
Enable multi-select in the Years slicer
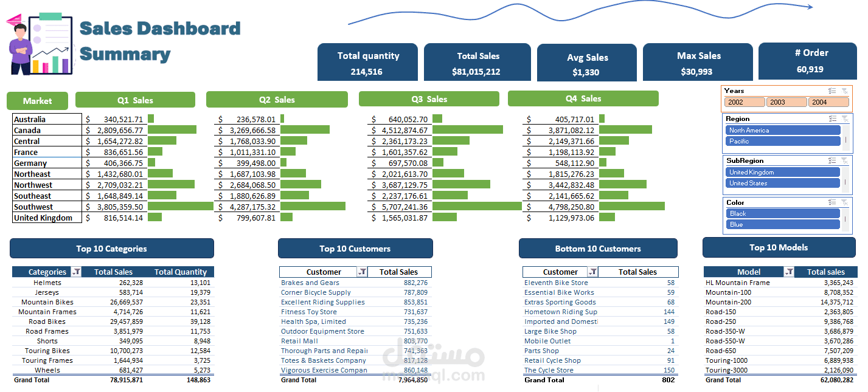point(833,91)
